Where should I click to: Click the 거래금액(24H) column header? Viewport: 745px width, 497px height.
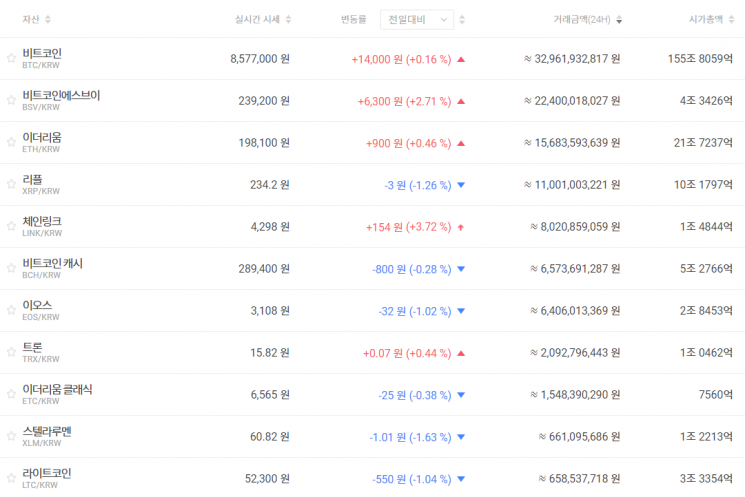pos(582,19)
